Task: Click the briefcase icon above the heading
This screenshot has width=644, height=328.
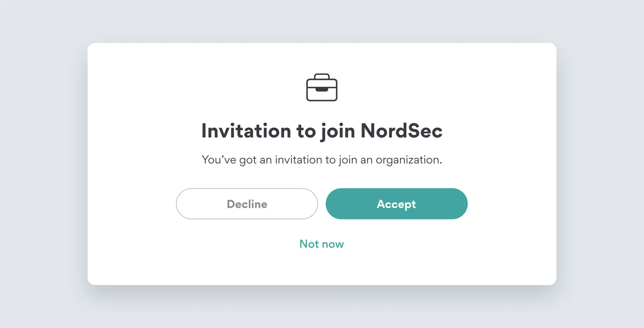Action: [322, 88]
